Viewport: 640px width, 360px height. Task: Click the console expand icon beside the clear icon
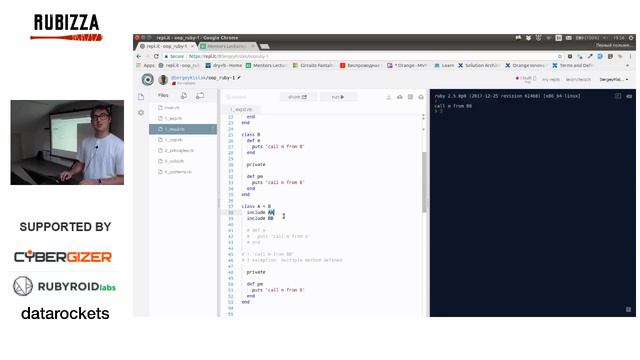click(618, 96)
